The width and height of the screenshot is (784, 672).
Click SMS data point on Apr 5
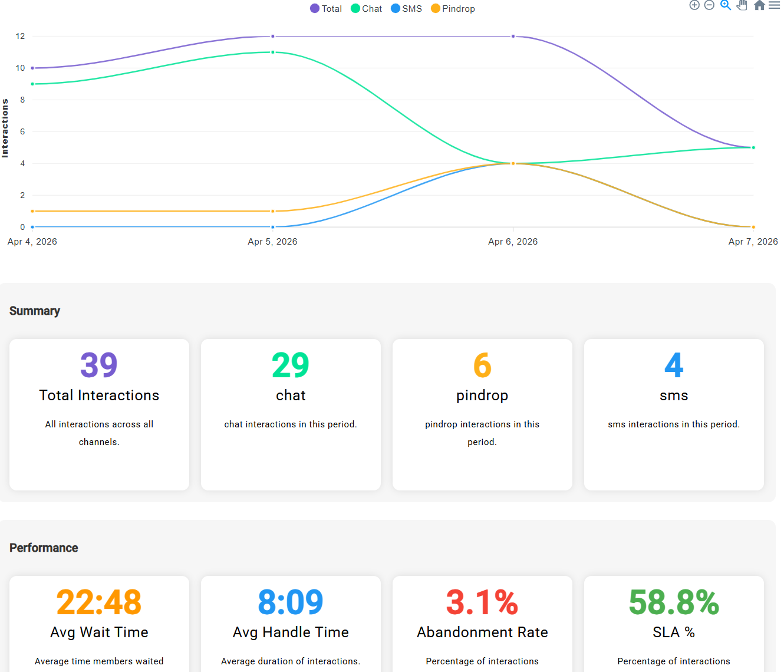tap(273, 227)
